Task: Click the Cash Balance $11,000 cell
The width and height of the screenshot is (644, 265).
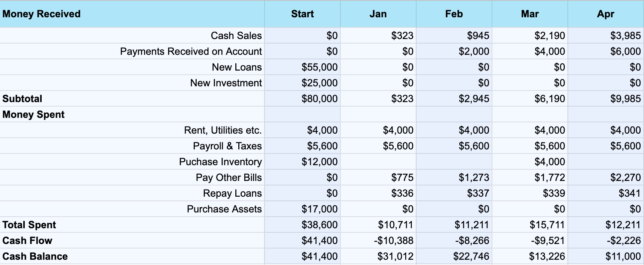Action: click(x=623, y=256)
